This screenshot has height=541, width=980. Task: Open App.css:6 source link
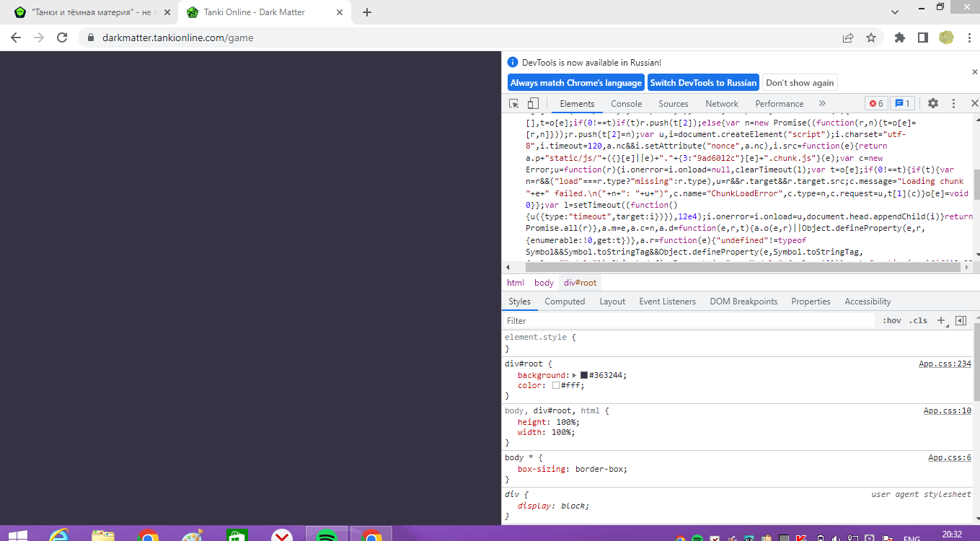click(x=950, y=458)
